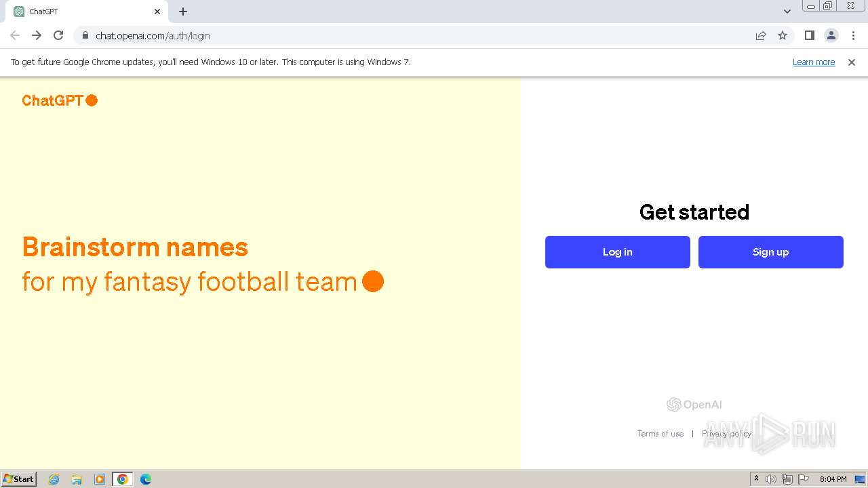This screenshot has width=868, height=488.
Task: Click the OpenAI logo near footer
Action: (x=694, y=405)
